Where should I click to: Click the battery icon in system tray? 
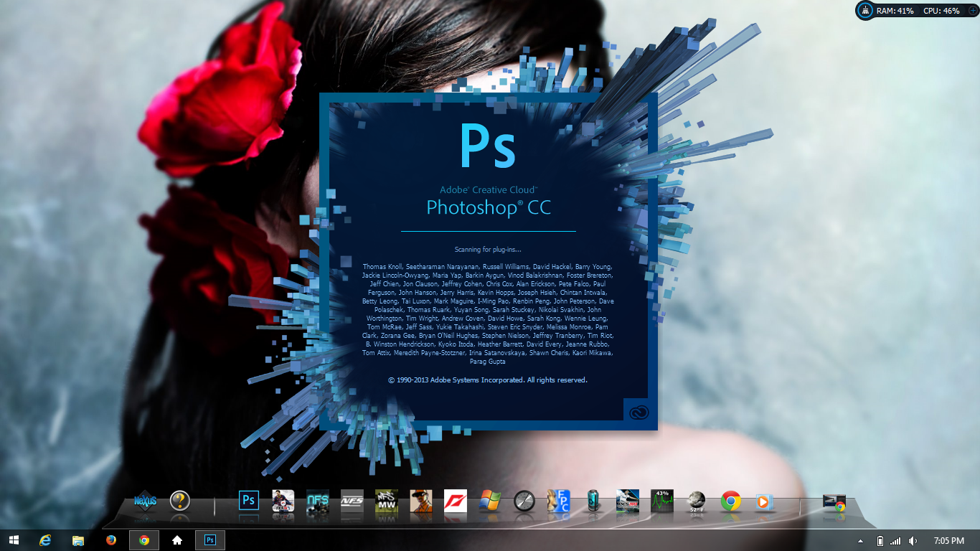pyautogui.click(x=880, y=540)
